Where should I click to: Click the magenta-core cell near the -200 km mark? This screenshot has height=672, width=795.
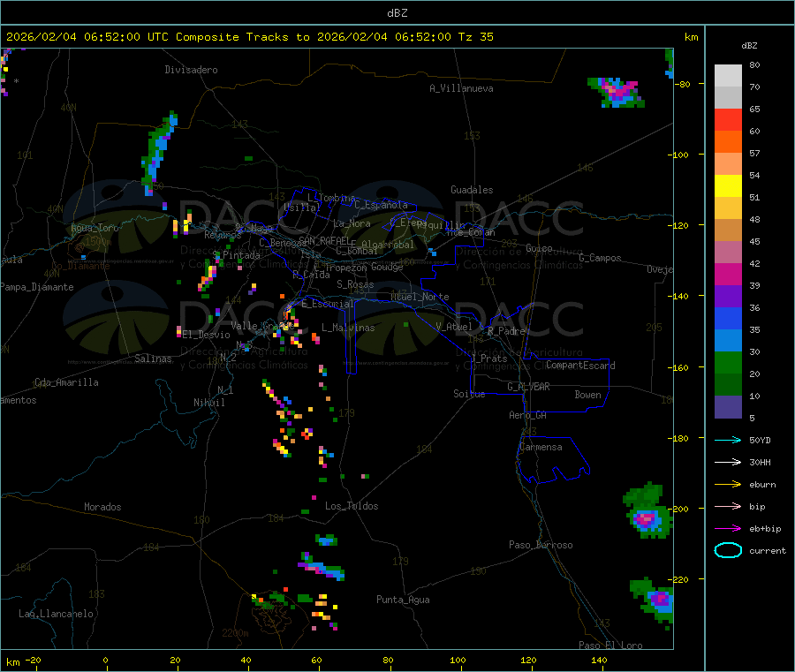(x=648, y=511)
